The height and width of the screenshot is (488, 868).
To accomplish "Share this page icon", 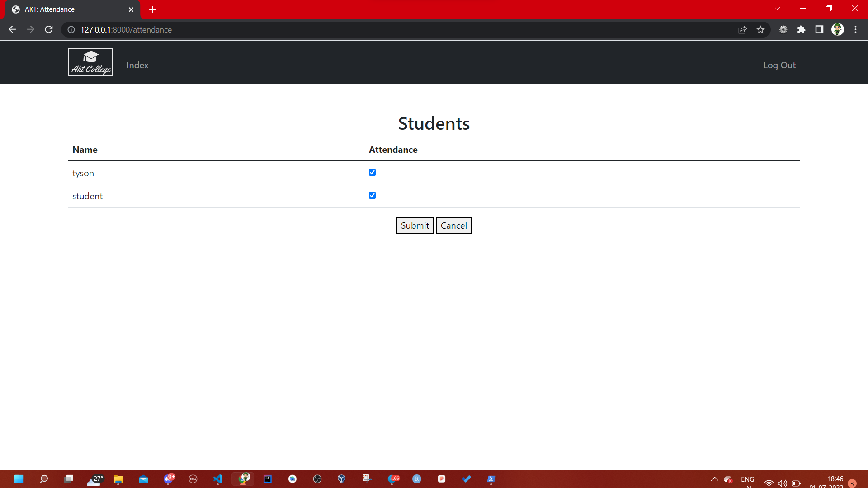I will pyautogui.click(x=742, y=29).
